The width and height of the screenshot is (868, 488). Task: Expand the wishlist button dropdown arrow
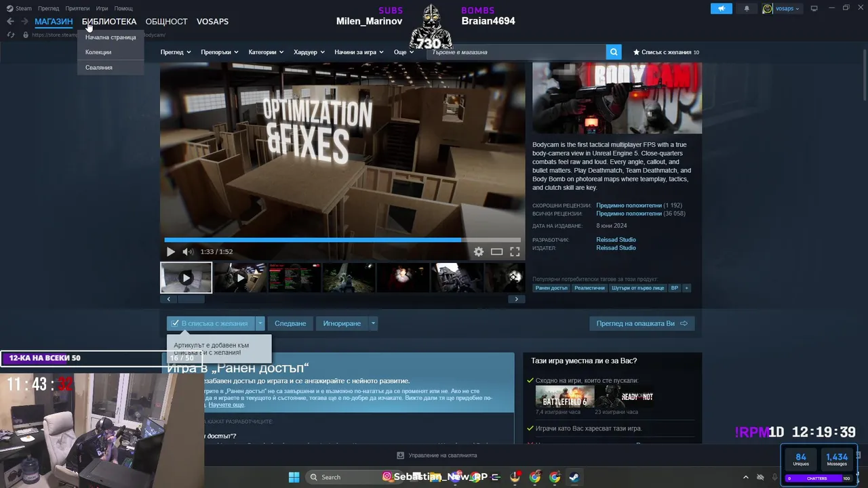click(x=260, y=323)
